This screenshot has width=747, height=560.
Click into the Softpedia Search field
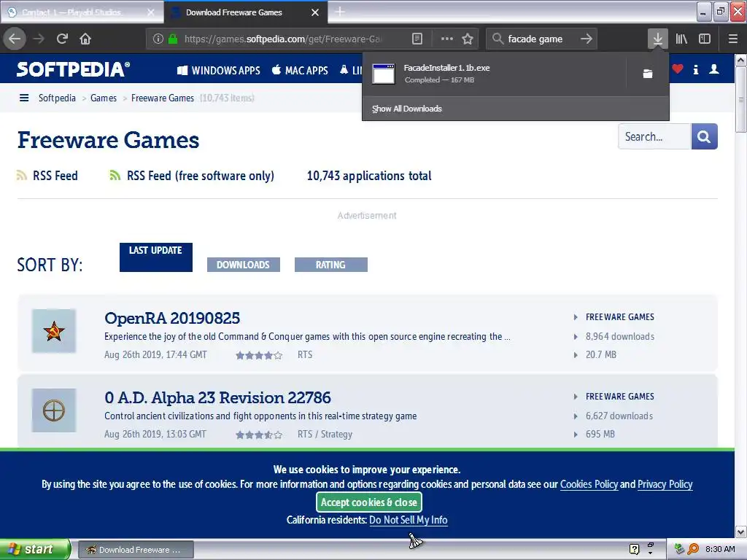[x=654, y=136]
